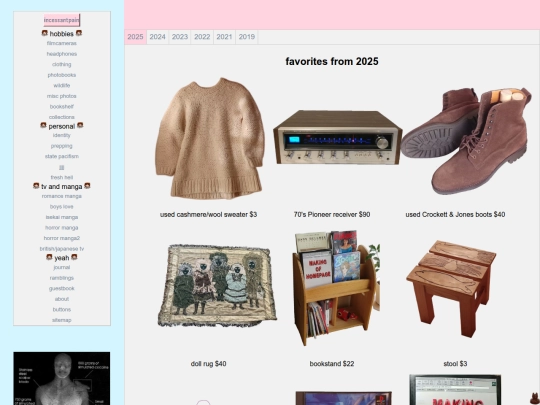Click the icon left of hobbies heading

tap(45, 33)
